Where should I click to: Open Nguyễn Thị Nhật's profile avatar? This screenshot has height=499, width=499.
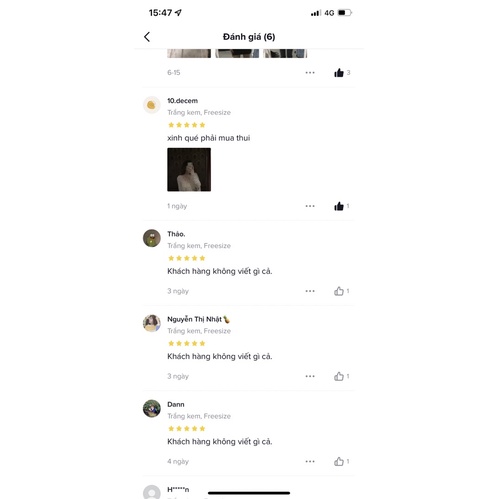[x=152, y=323]
